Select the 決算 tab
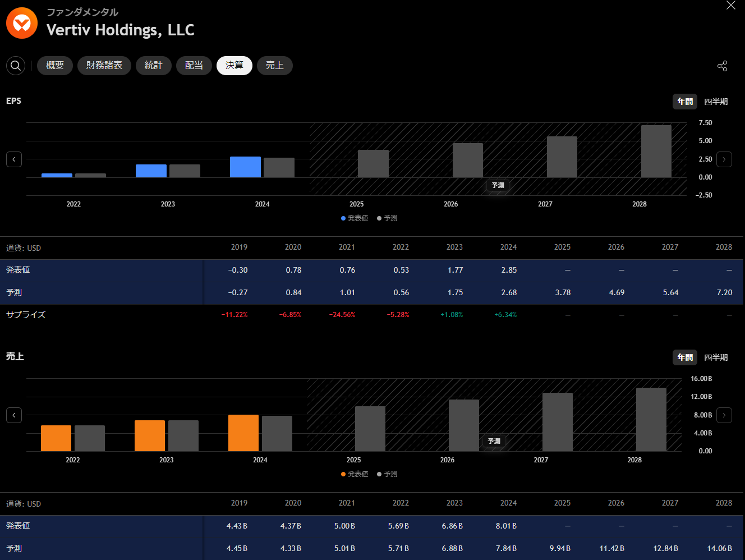 (234, 66)
